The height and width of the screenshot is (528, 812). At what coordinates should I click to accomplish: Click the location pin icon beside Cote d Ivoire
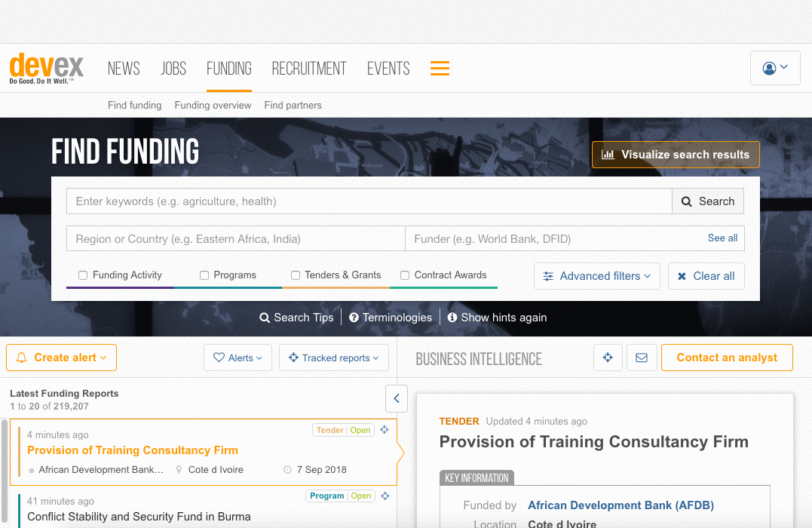[179, 470]
